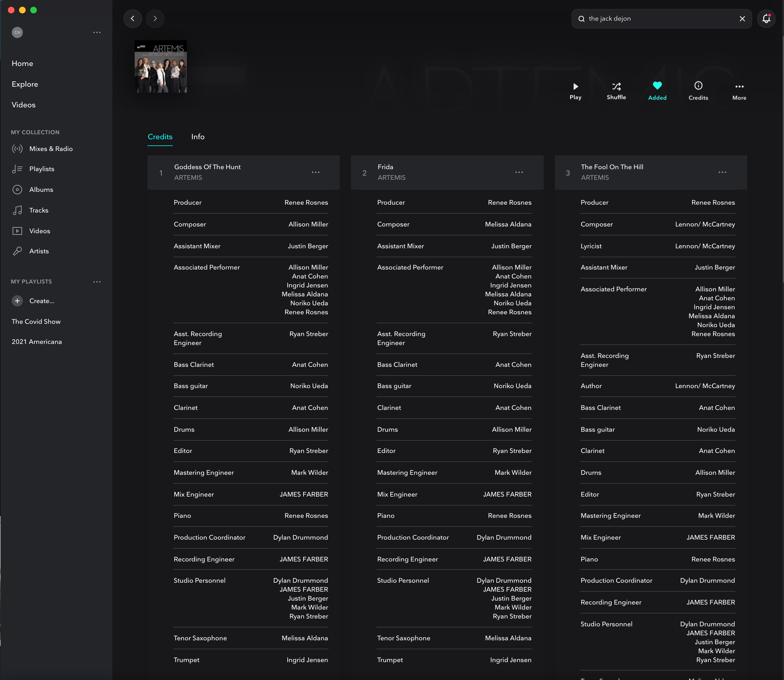This screenshot has width=784, height=680.
Task: Go back with the left arrow button
Action: pyautogui.click(x=133, y=18)
